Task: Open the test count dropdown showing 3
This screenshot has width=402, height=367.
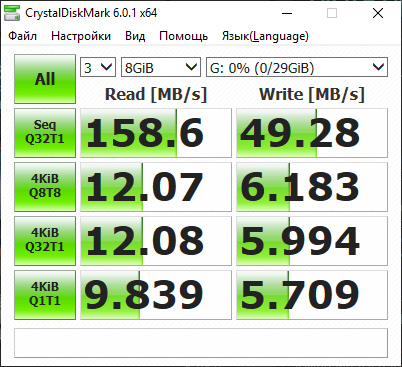Action: (x=98, y=67)
